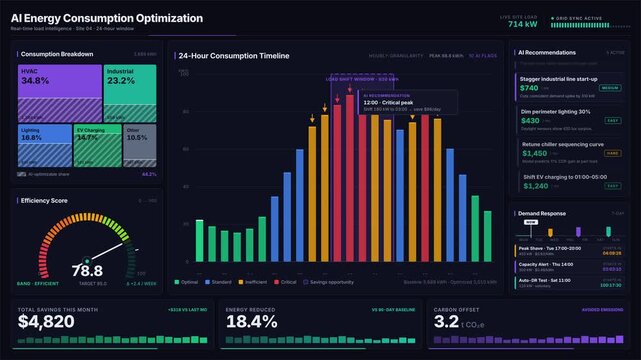Click the tallest red critical bar

(350, 178)
